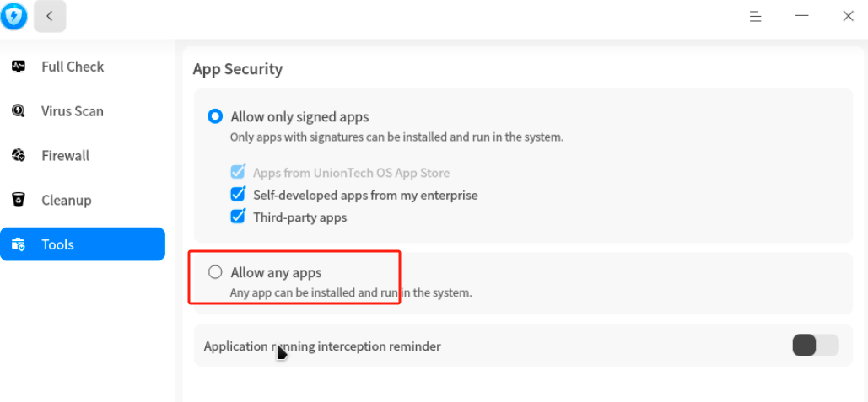The width and height of the screenshot is (868, 402).
Task: Go to the Cleanup page
Action: (x=67, y=200)
